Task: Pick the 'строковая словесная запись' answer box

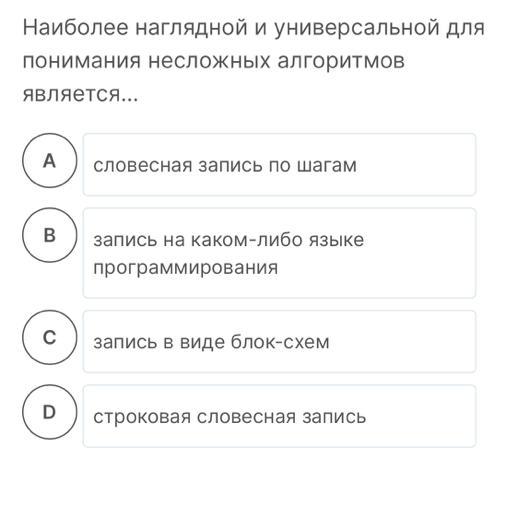Action: click(x=279, y=416)
